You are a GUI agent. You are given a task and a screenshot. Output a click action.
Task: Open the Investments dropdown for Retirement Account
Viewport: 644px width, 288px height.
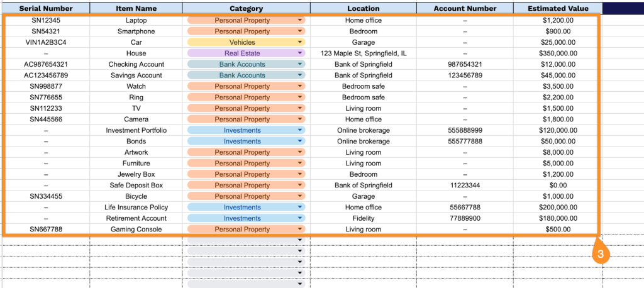pos(299,218)
